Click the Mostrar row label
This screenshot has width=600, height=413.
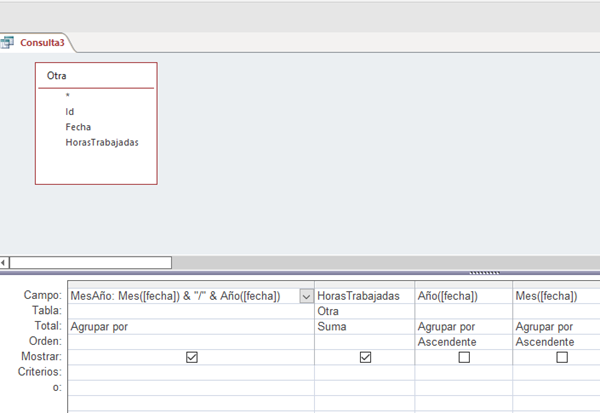click(41, 356)
